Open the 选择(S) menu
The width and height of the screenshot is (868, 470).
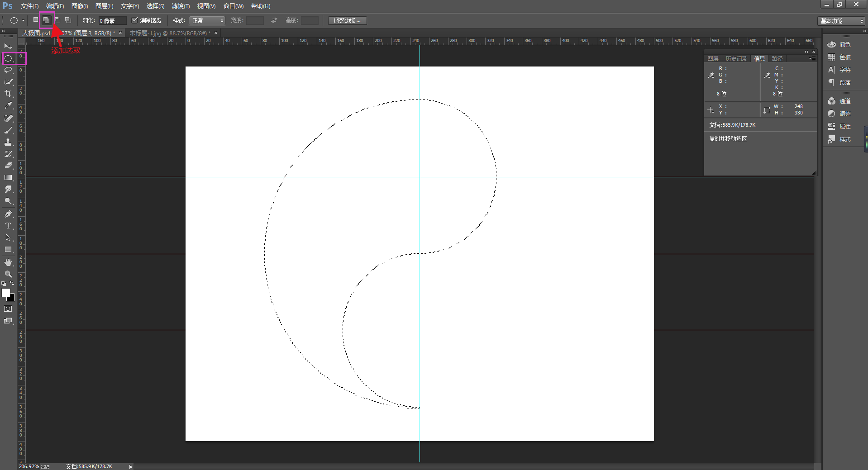coord(155,6)
